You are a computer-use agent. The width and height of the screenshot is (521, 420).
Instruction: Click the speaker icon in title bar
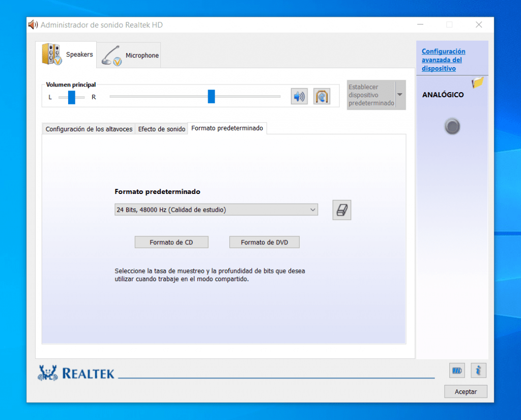(x=33, y=24)
